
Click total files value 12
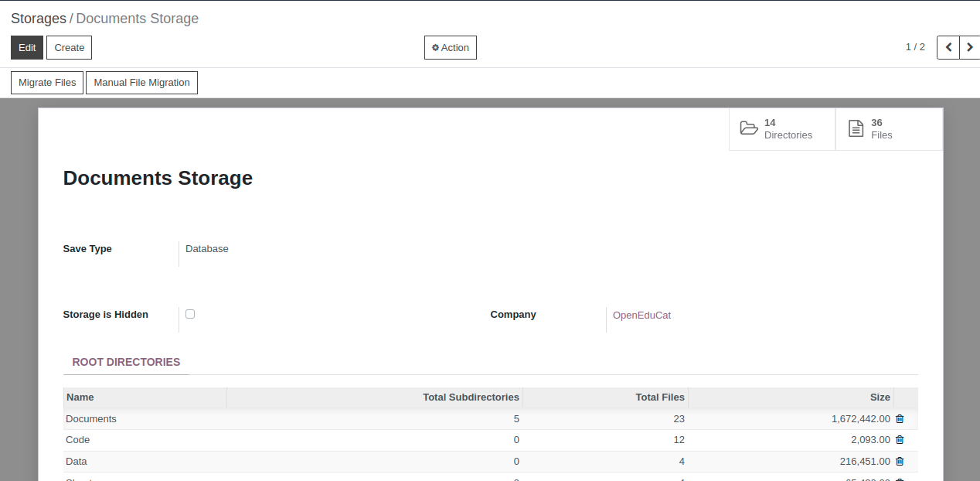pos(679,440)
